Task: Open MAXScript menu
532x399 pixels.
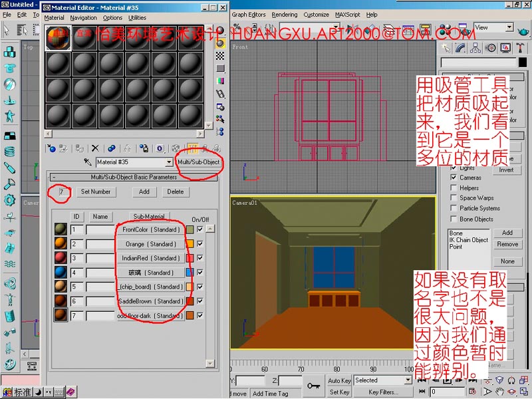Action: (348, 15)
